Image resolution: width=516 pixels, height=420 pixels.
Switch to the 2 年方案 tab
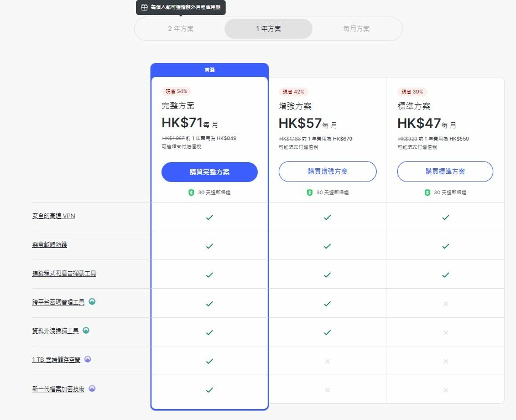coord(181,29)
